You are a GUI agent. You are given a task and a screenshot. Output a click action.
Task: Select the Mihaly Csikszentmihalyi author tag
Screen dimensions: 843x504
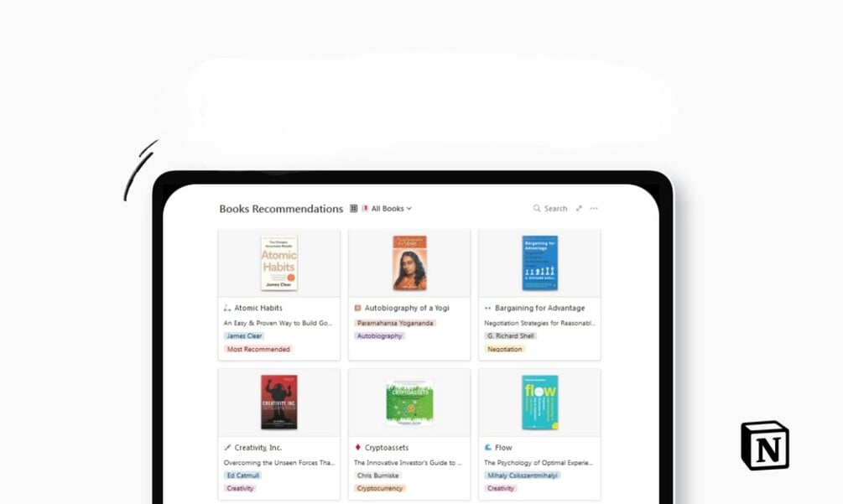(522, 475)
